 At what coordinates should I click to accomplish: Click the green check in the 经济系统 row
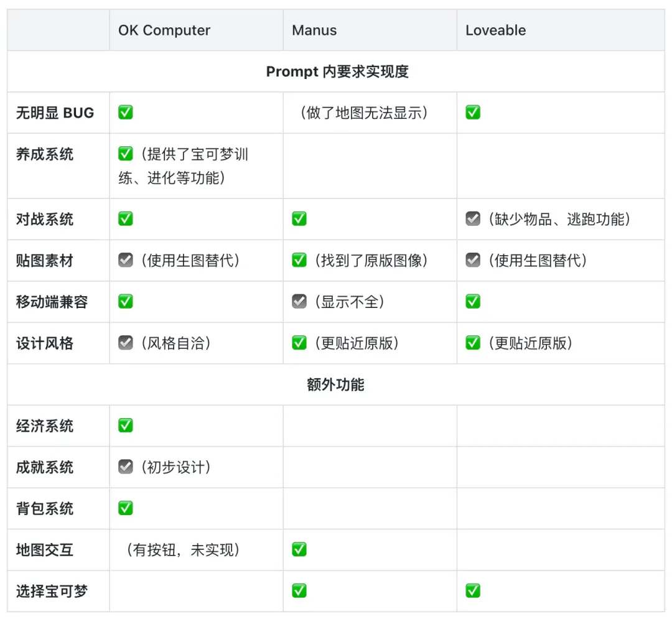click(126, 425)
